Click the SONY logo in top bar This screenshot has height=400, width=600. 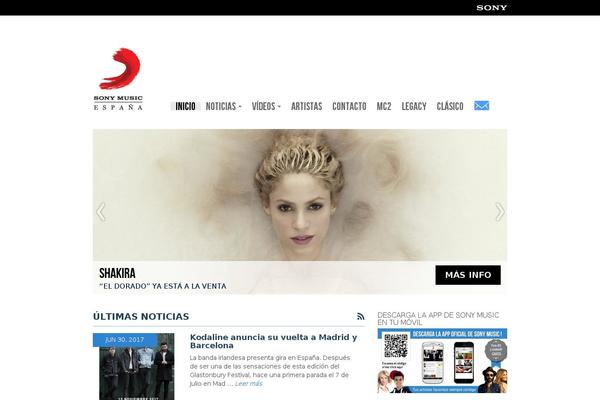(492, 8)
